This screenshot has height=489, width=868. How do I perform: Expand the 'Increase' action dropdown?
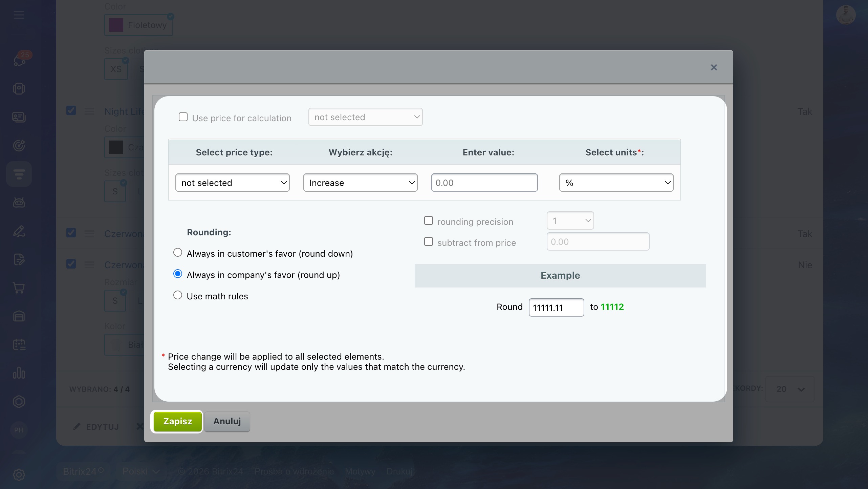[360, 183]
